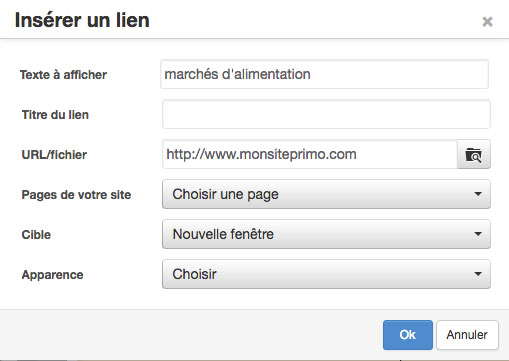Close the Insérer un lien dialog
509x361 pixels.
pyautogui.click(x=487, y=22)
